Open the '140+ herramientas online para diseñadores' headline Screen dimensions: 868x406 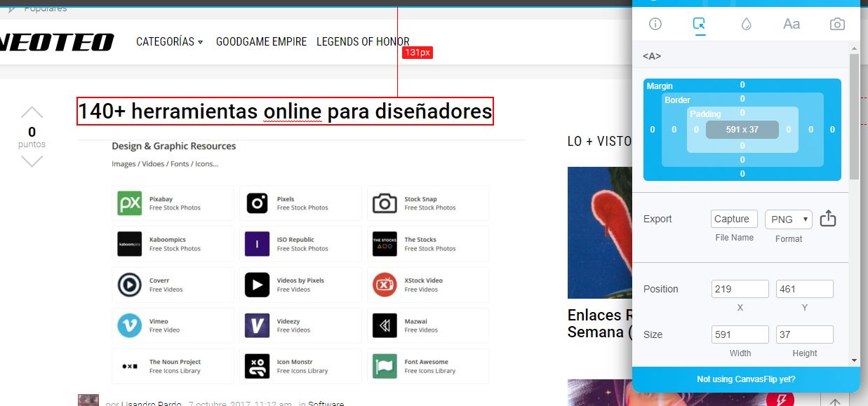285,111
